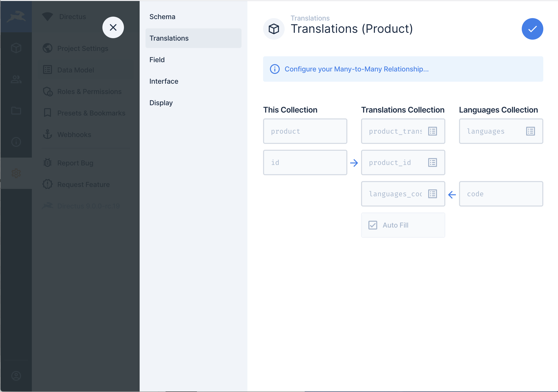Click the code field input
This screenshot has width=558, height=392.
pyautogui.click(x=501, y=194)
